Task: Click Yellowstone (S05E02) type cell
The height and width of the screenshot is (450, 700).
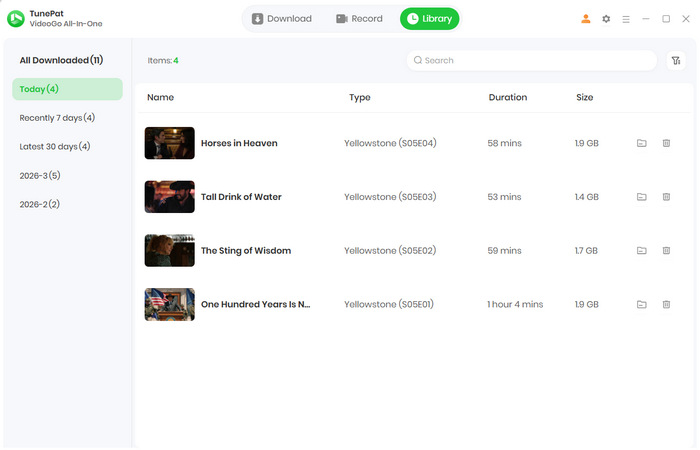Action: pyautogui.click(x=390, y=250)
